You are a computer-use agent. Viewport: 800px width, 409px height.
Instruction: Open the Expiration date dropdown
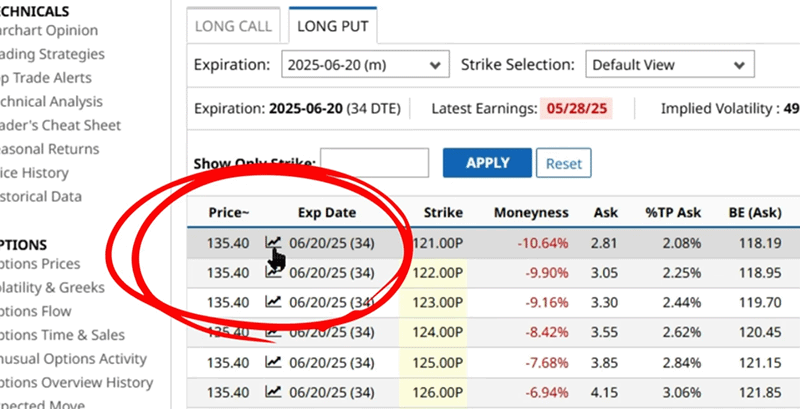click(x=364, y=64)
